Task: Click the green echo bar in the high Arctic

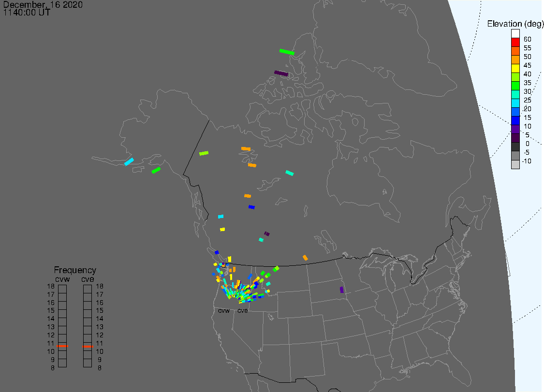Action: (x=287, y=52)
